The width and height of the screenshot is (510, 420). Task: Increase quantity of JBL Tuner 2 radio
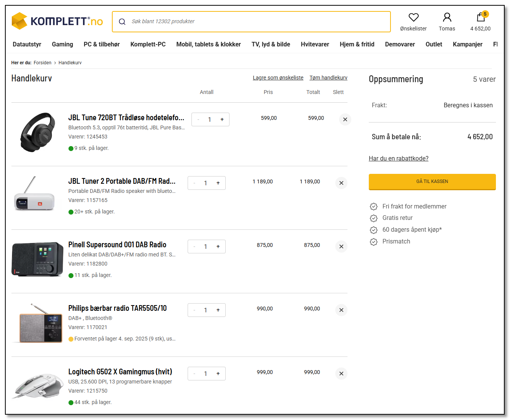point(218,183)
